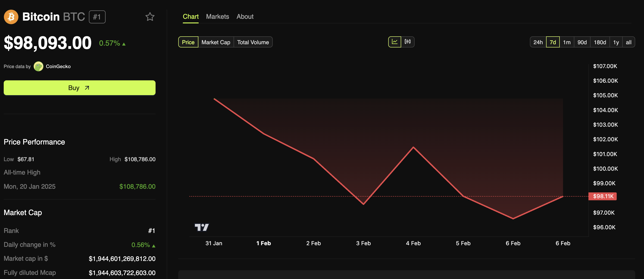
Task: Add Bitcoin to favorites
Action: tap(150, 16)
